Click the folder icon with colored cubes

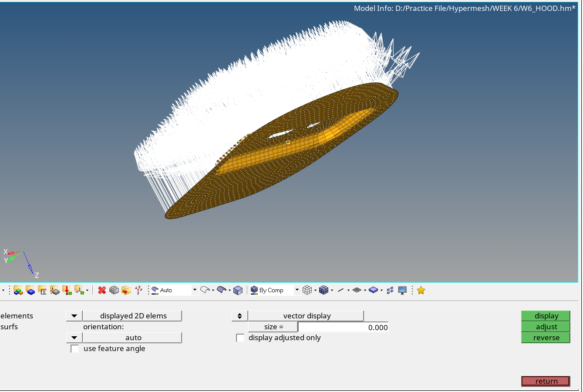click(x=18, y=290)
